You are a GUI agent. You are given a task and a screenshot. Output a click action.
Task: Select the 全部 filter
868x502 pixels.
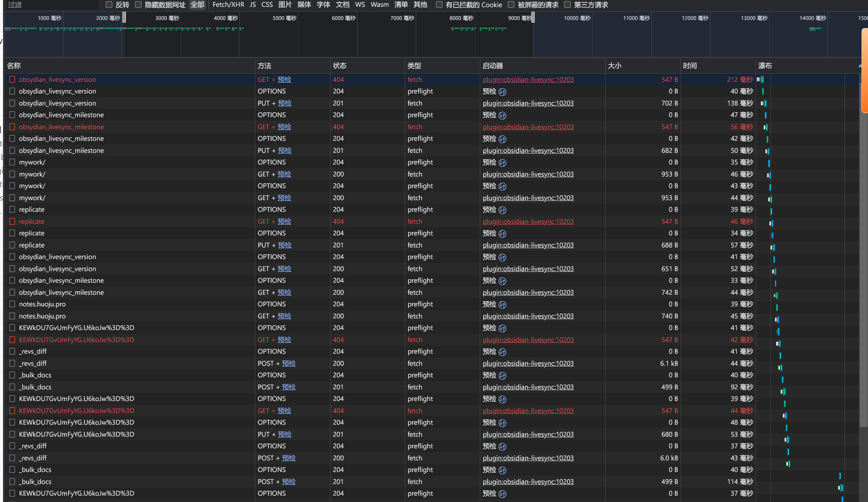197,5
